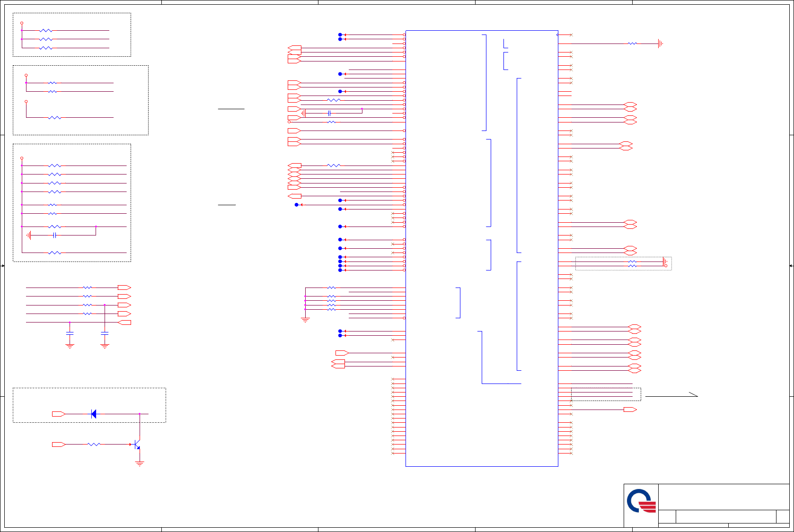The image size is (794, 532).
Task: Click the single output port at the lower right of the IC
Action: [x=630, y=410]
